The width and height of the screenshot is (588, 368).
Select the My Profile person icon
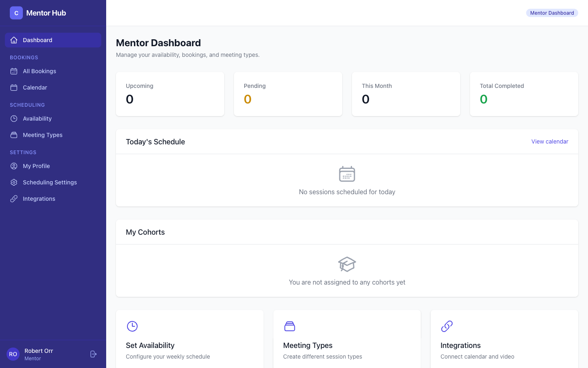14,166
